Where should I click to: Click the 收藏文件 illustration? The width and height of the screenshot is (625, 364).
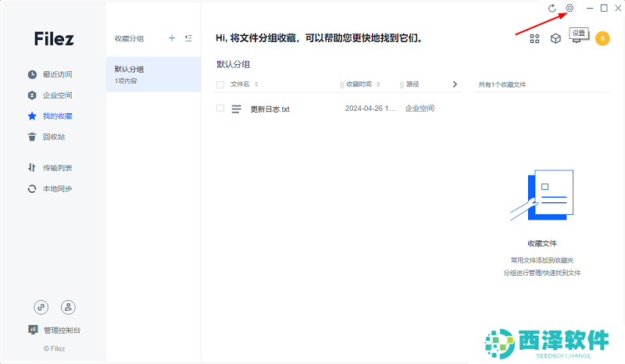coord(542,195)
